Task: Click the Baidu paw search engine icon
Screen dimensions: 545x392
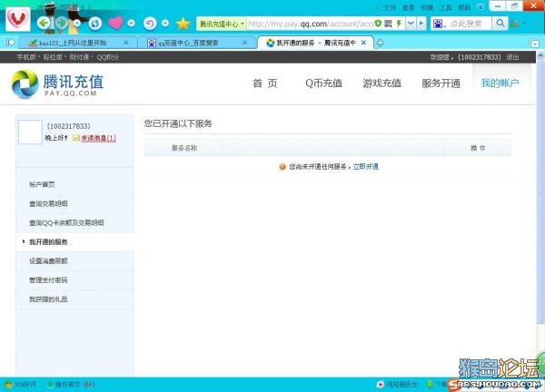Action: (439, 24)
